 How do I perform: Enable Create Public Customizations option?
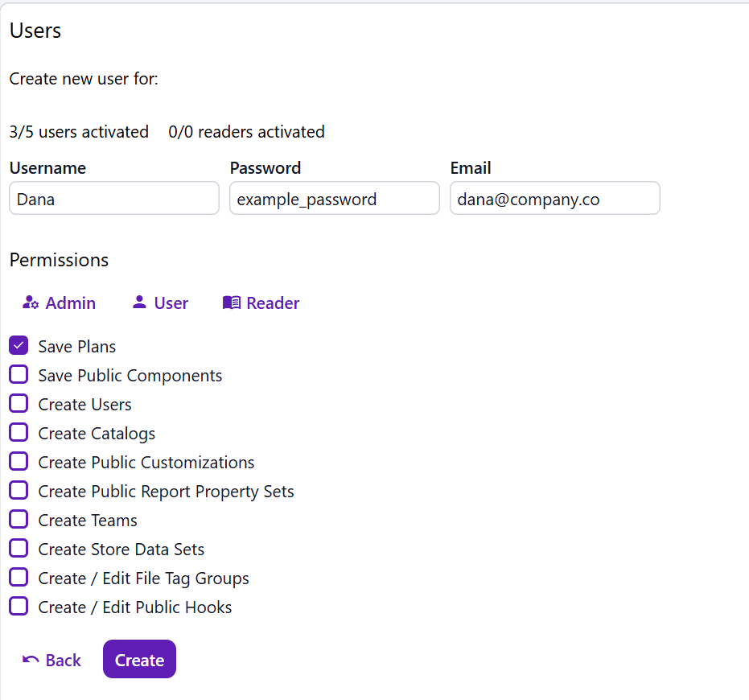[x=19, y=462]
